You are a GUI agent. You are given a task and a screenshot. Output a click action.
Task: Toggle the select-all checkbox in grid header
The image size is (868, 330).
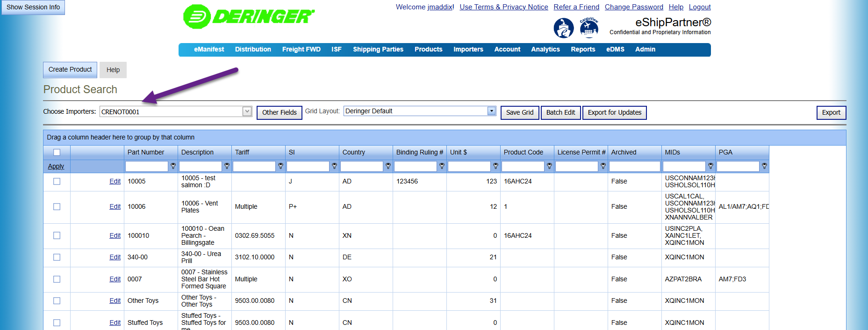coord(57,152)
